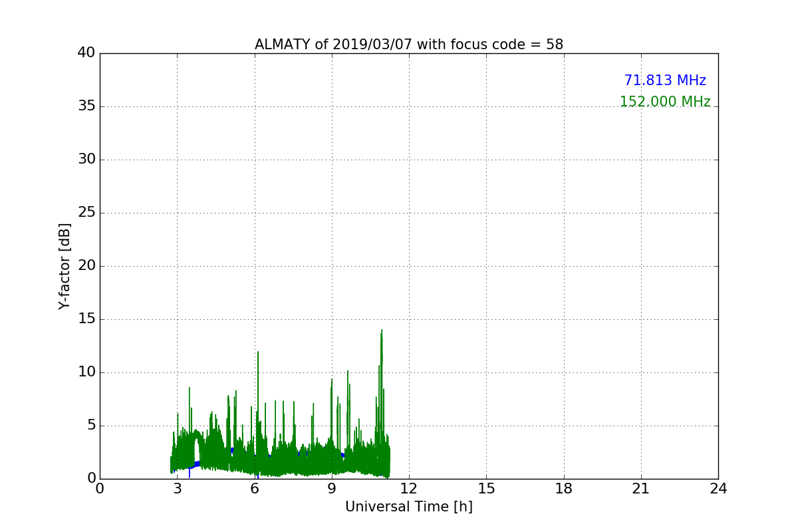
Task: Click x-axis tick label 9
Action: click(x=332, y=489)
